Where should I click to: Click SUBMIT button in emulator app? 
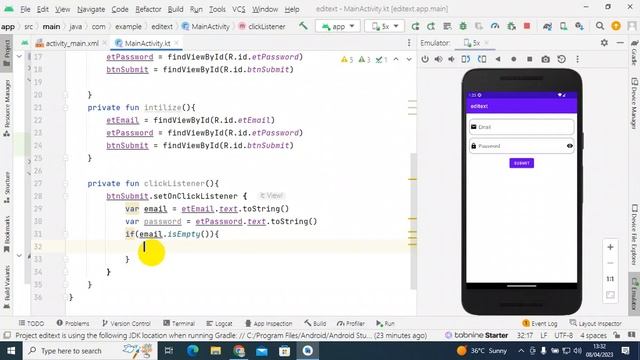coord(521,163)
